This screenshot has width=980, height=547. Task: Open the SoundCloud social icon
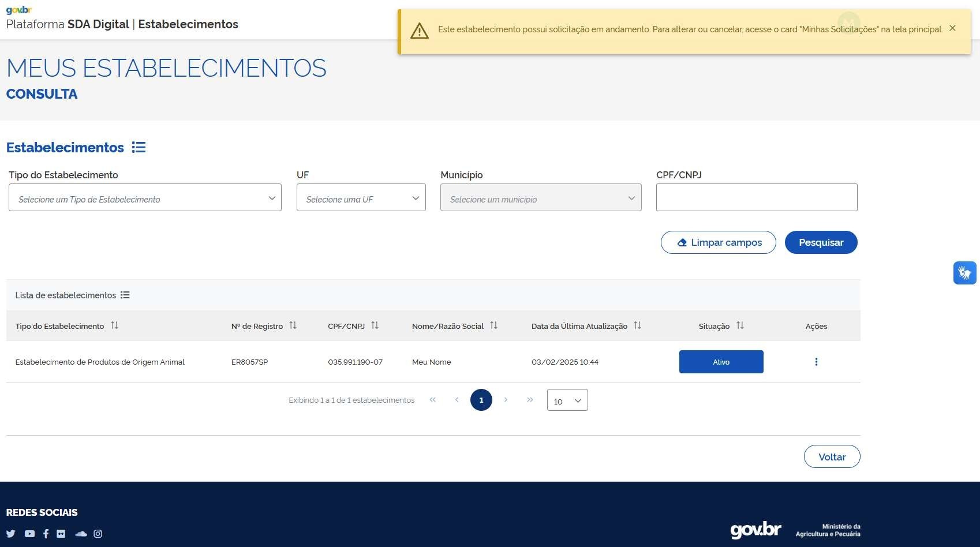click(81, 534)
